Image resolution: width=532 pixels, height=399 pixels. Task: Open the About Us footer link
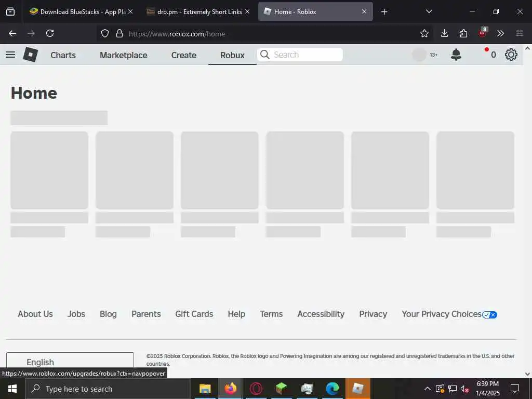click(x=35, y=314)
